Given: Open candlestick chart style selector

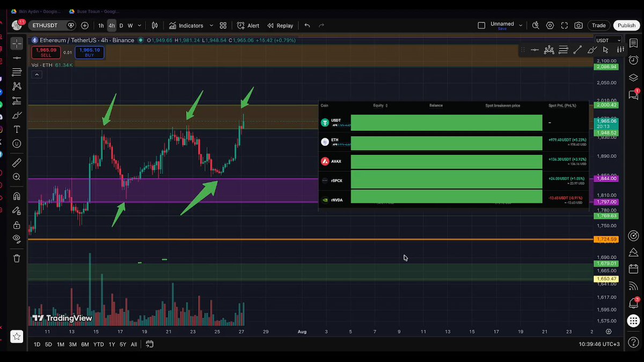Looking at the screenshot, I should click(x=155, y=25).
